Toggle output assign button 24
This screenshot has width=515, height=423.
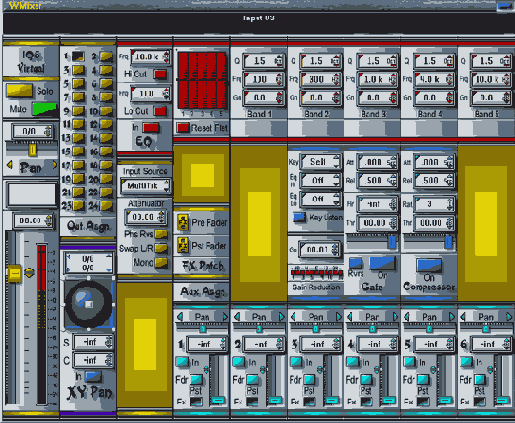tap(106, 206)
